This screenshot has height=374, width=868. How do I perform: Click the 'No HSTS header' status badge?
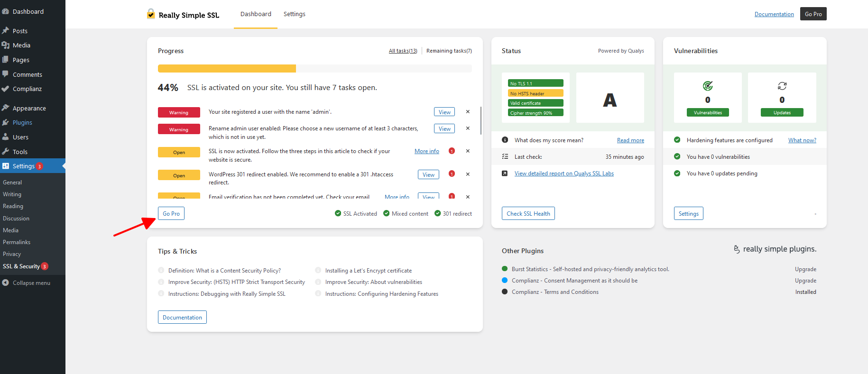[536, 93]
